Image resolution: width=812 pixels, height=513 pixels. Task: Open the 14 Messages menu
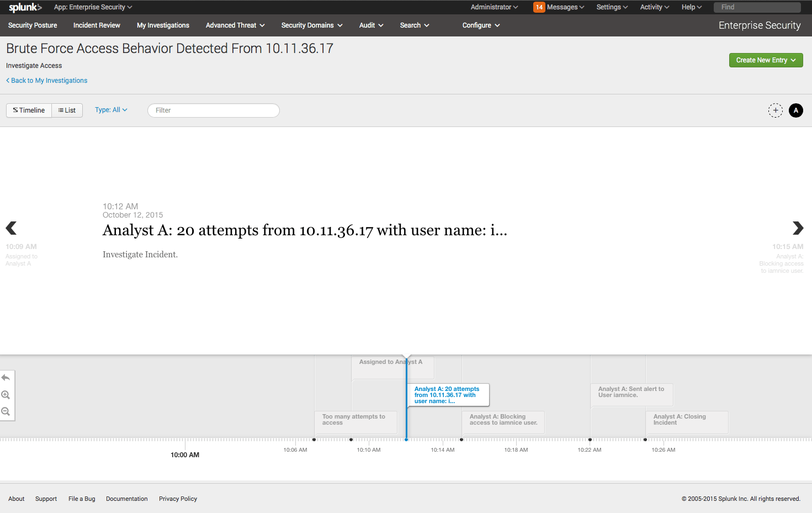click(x=559, y=7)
